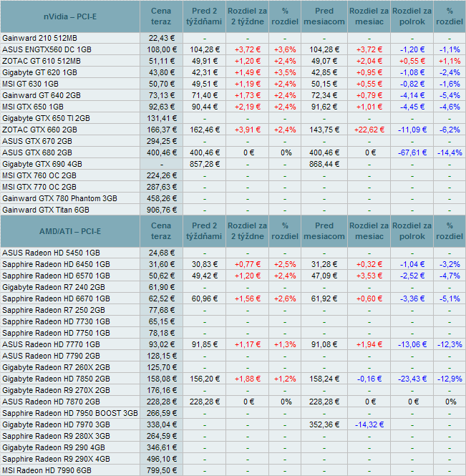This screenshot has height=476, width=466.
Task: Select 'ASUS ENGTX560 DC 1GB' row name
Action: point(47,49)
